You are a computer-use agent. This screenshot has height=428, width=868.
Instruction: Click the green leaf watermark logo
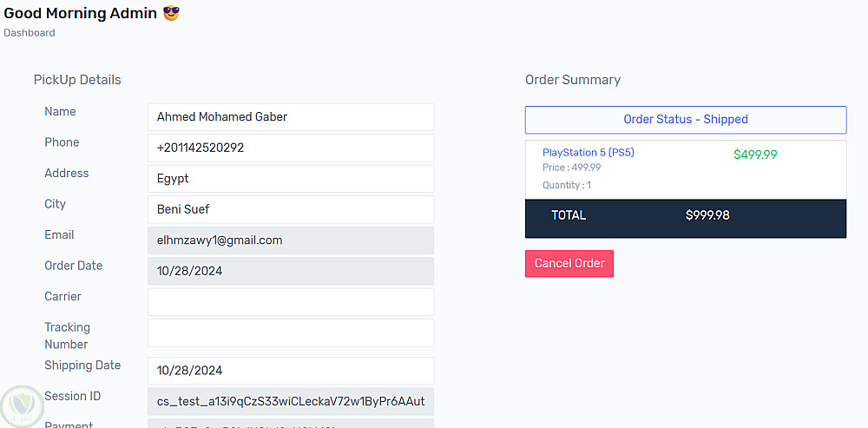coord(21,406)
